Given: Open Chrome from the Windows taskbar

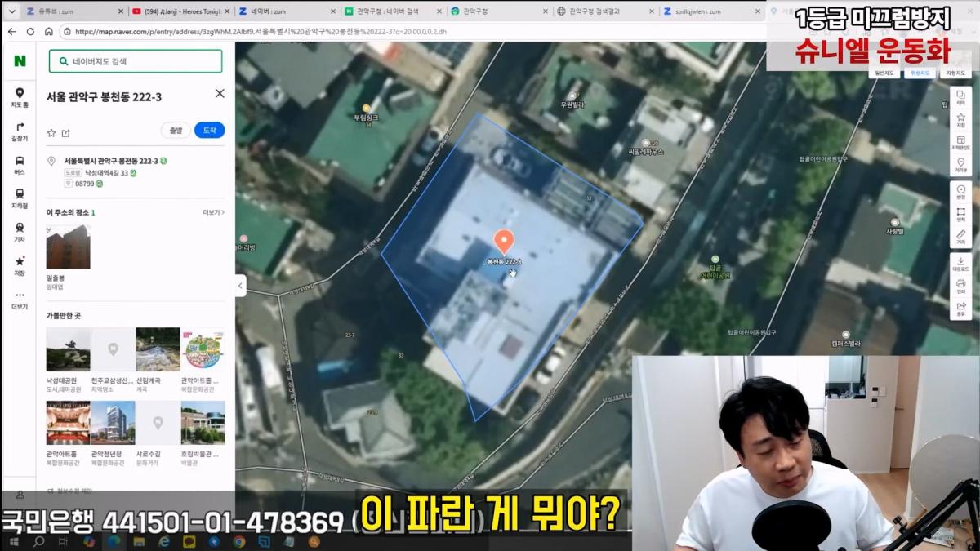Looking at the screenshot, I should click(x=238, y=540).
